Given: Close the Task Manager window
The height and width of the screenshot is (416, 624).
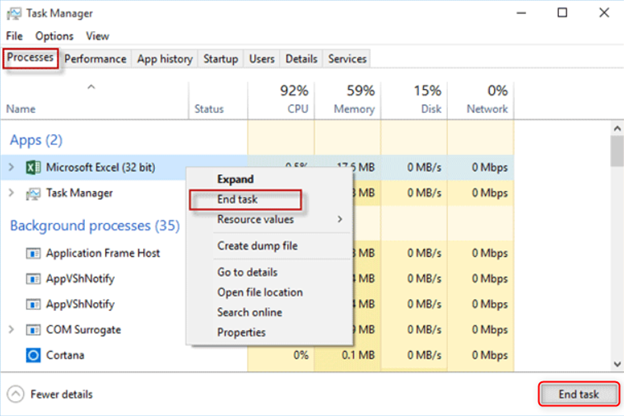Looking at the screenshot, I should [604, 13].
